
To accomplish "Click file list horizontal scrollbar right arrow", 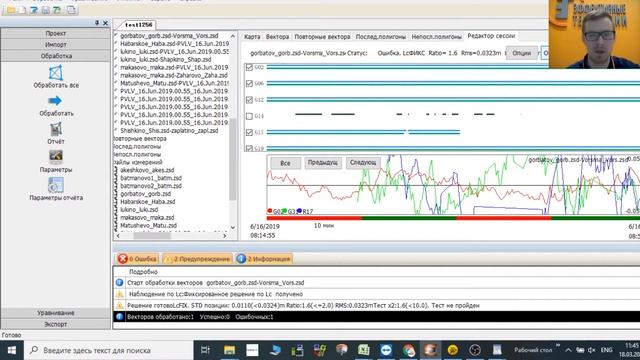I will [x=224, y=236].
